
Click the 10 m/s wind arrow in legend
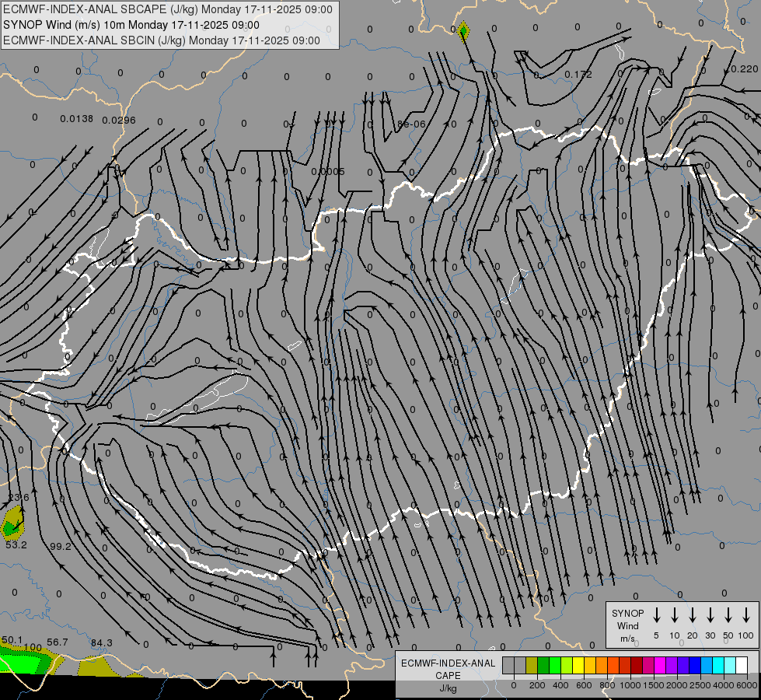[675, 615]
